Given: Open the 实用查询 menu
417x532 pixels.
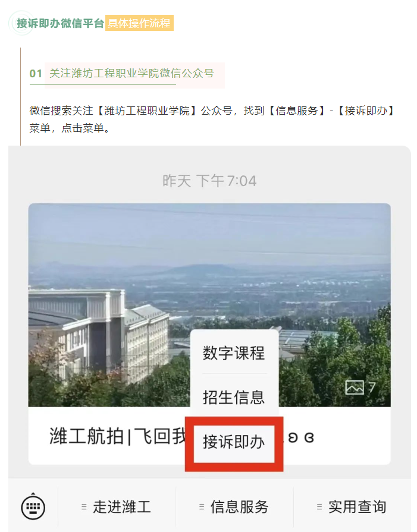Looking at the screenshot, I should click(x=352, y=507).
